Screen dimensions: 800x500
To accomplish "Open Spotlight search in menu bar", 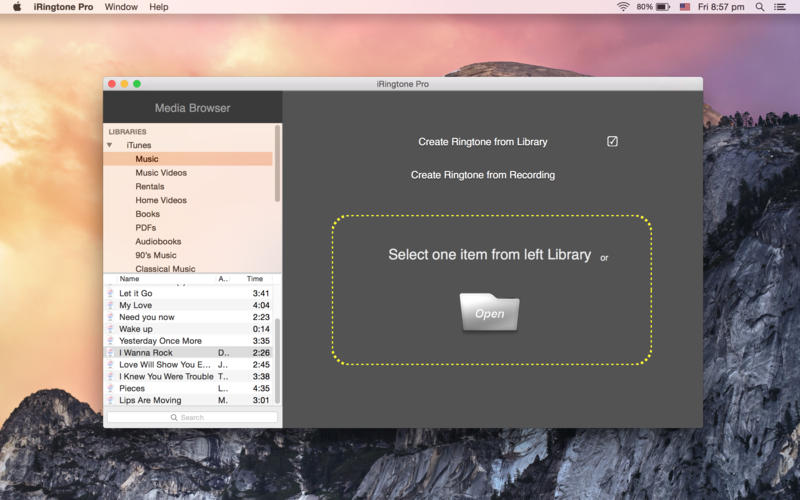I will tap(760, 7).
